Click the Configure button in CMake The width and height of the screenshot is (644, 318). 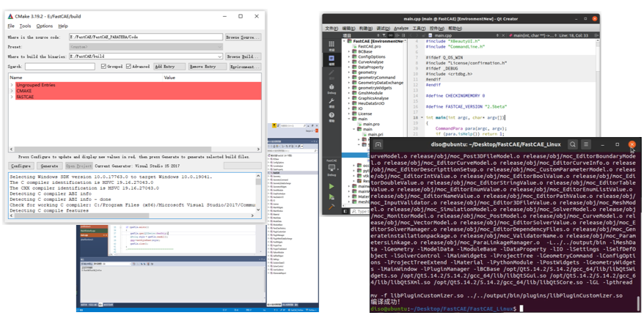tap(21, 166)
